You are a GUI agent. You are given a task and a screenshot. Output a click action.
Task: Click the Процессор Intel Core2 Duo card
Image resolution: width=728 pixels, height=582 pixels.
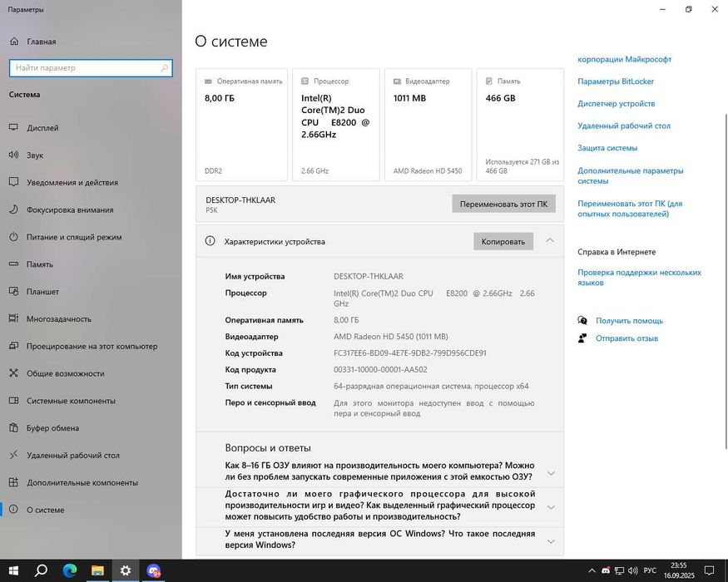(335, 125)
